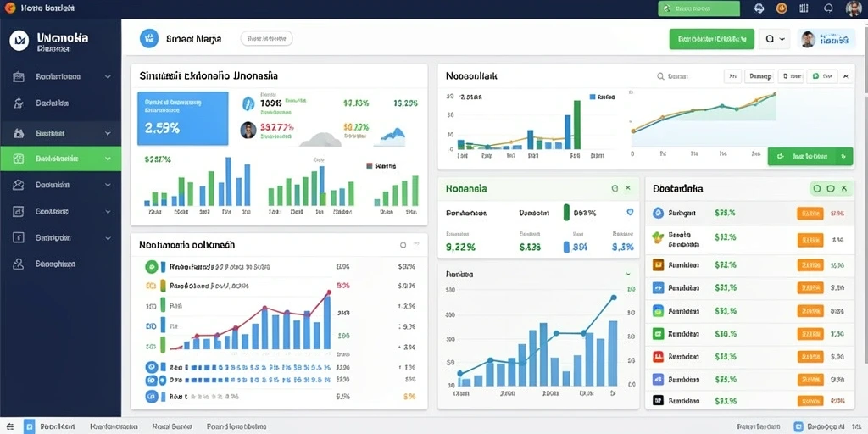Screen dimensions: 868x434
Task: Toggle the circle control in Noohanoaeie panel header
Action: [403, 245]
